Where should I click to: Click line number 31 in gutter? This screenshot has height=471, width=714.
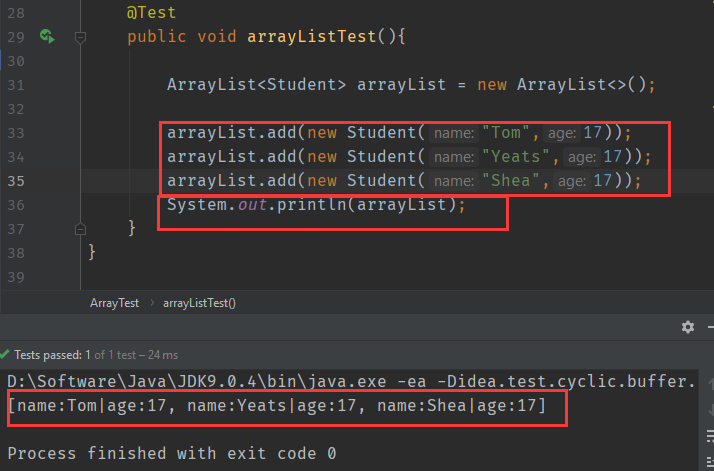[16, 85]
